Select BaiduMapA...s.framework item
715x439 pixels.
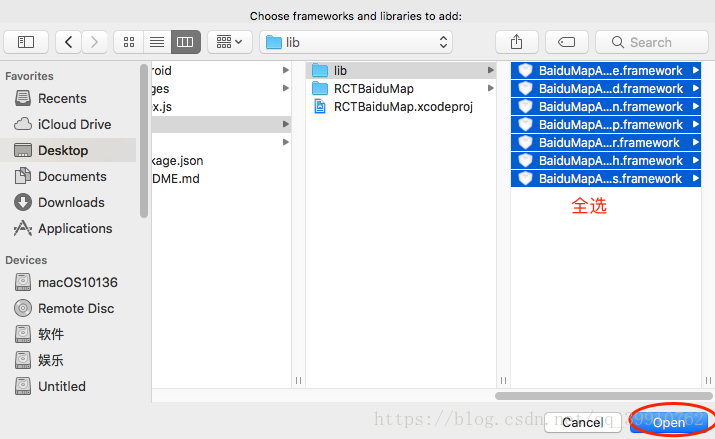click(x=606, y=179)
